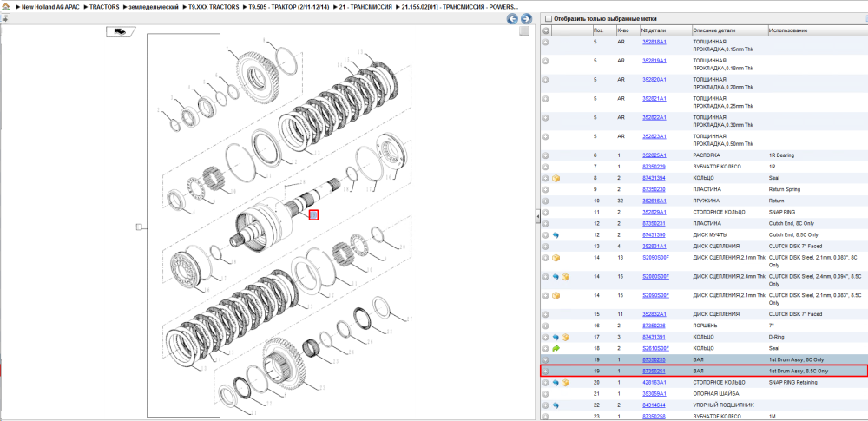
Task: Click the previous illustration arrow
Action: [513, 19]
